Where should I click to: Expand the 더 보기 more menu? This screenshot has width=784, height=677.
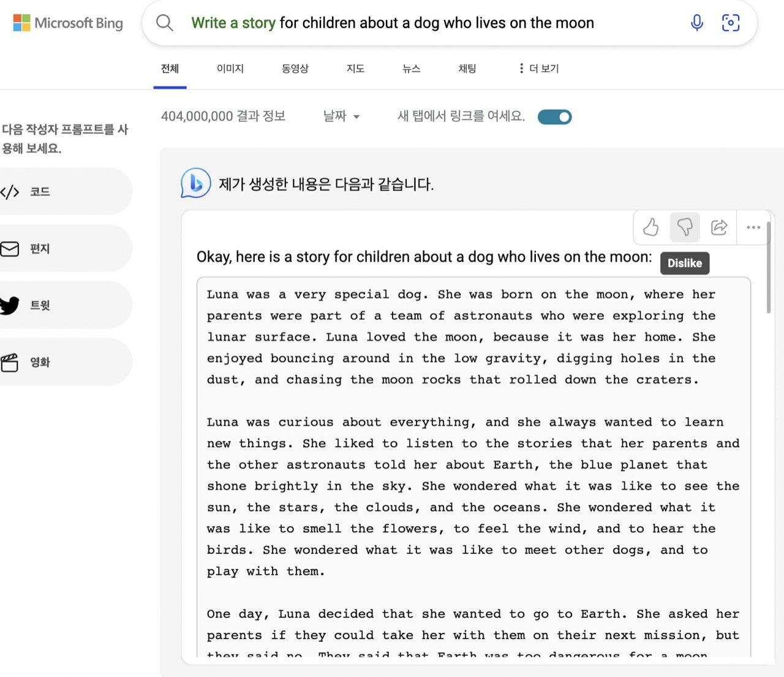click(538, 69)
